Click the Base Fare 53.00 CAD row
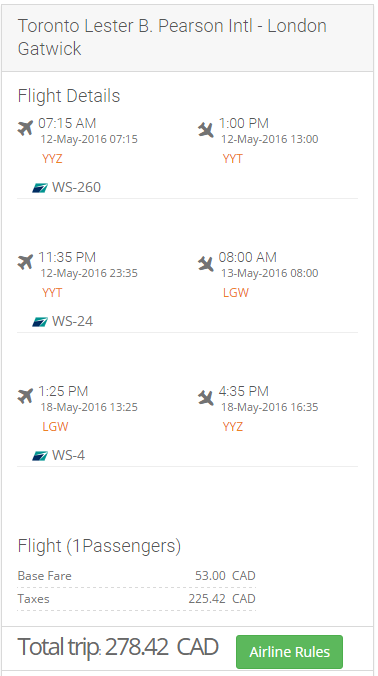 pos(137,576)
